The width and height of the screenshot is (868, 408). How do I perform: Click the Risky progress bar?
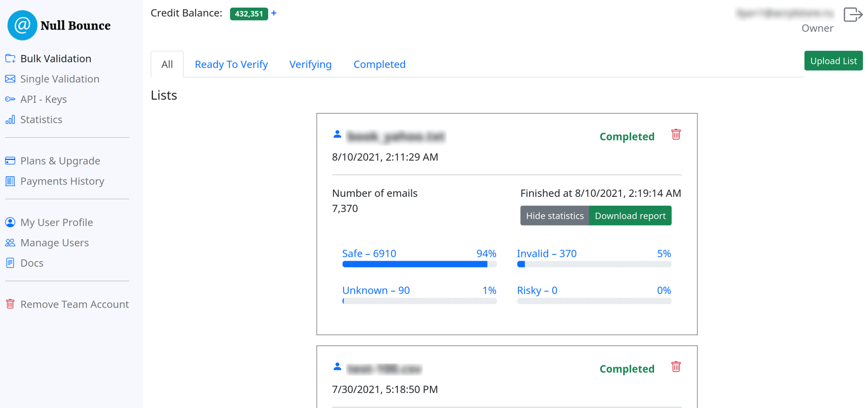pyautogui.click(x=594, y=301)
